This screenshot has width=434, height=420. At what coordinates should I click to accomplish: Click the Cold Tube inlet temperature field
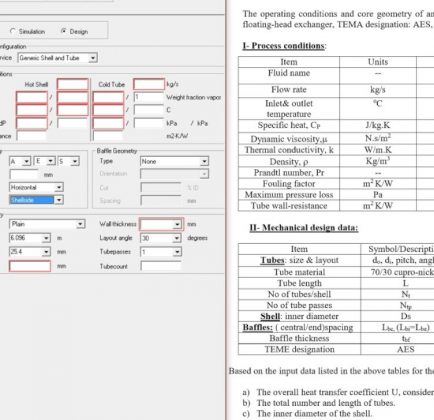(x=108, y=110)
